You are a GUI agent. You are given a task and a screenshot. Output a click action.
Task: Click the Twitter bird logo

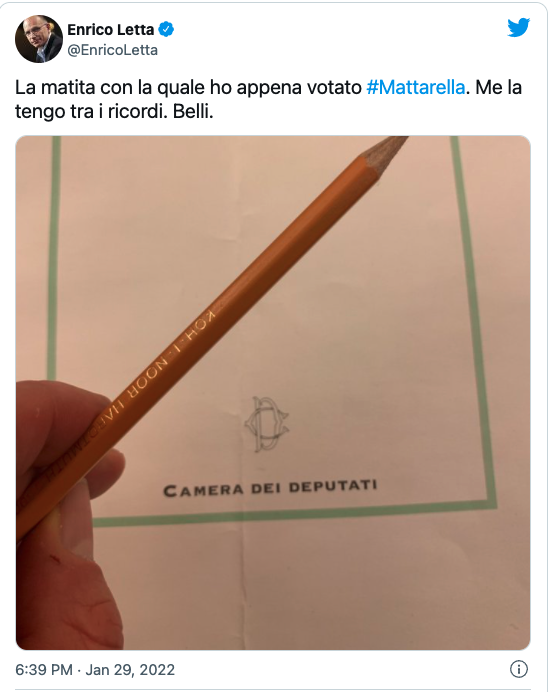(x=519, y=28)
